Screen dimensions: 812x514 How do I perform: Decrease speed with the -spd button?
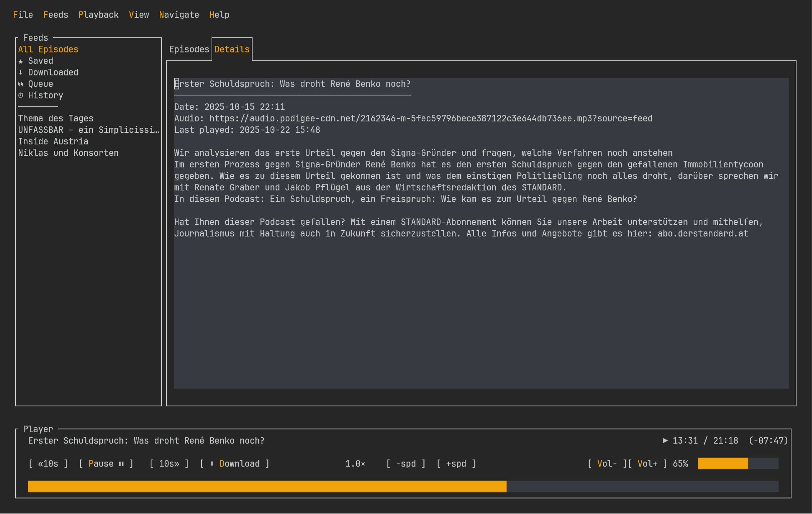[406, 464]
